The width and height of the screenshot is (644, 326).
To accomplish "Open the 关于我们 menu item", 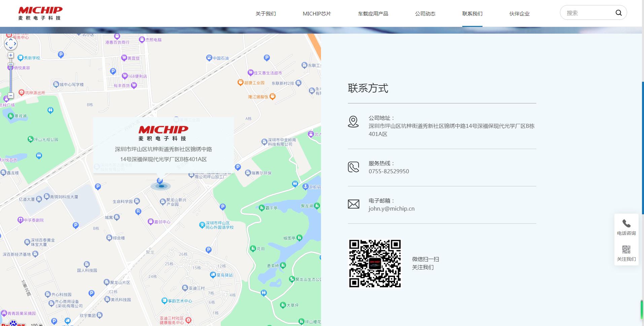I will click(x=265, y=14).
